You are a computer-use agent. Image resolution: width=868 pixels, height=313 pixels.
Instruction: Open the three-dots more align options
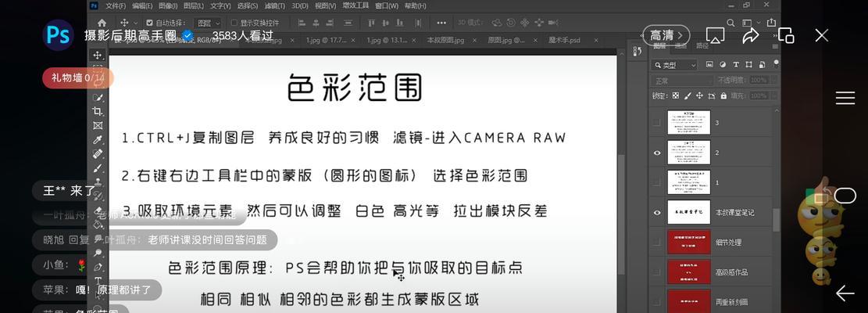point(441,23)
